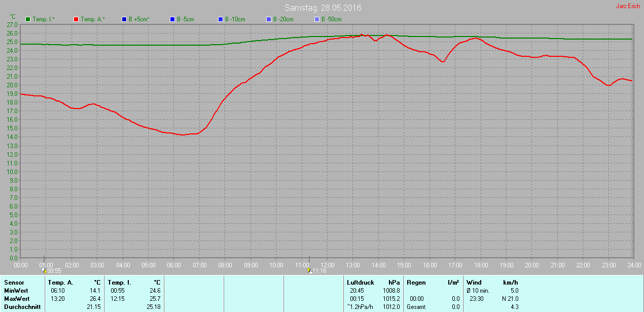The height and width of the screenshot is (312, 644).
Task: Select the 'Temp. I.*' legend label
Action: [44, 19]
